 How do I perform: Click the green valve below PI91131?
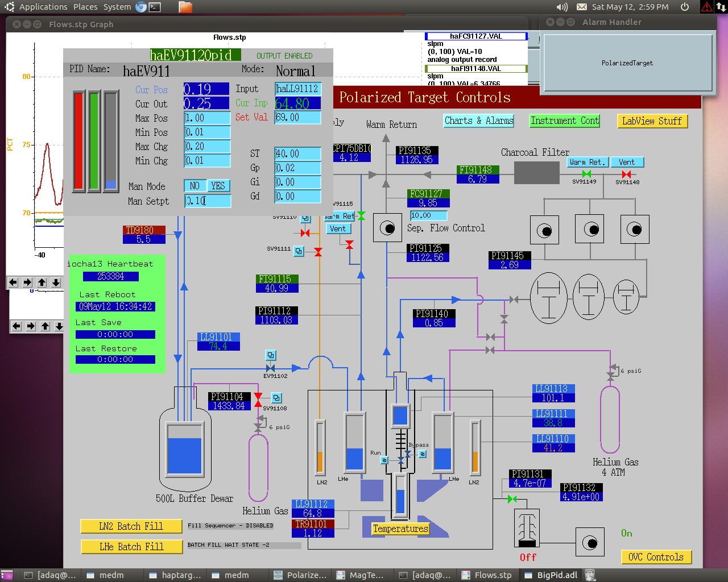(x=512, y=499)
